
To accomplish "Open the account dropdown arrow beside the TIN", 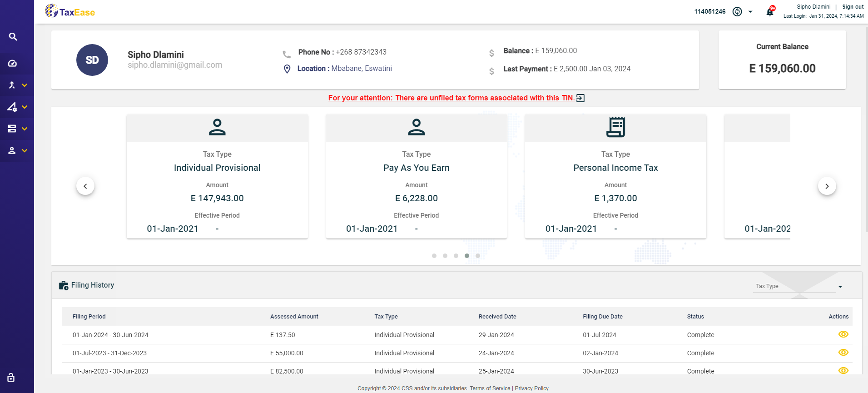I will (x=750, y=12).
